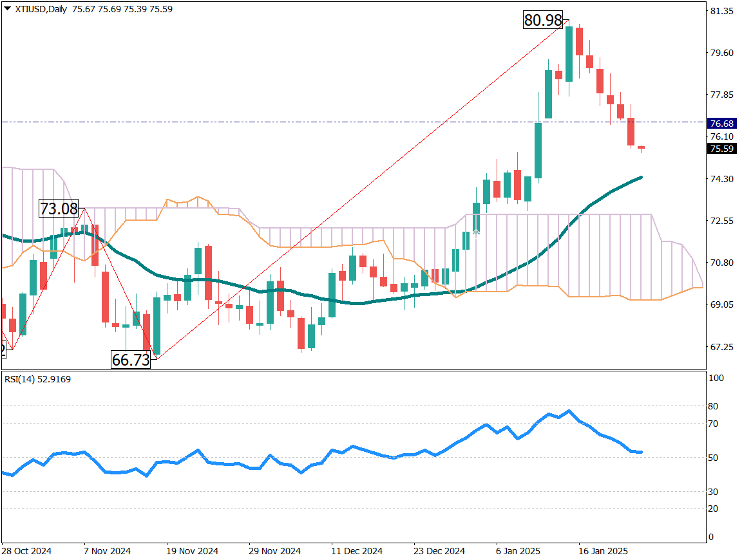Screen dimensions: 742x560
Task: Select the 80.98 peak price label
Action: coord(542,20)
